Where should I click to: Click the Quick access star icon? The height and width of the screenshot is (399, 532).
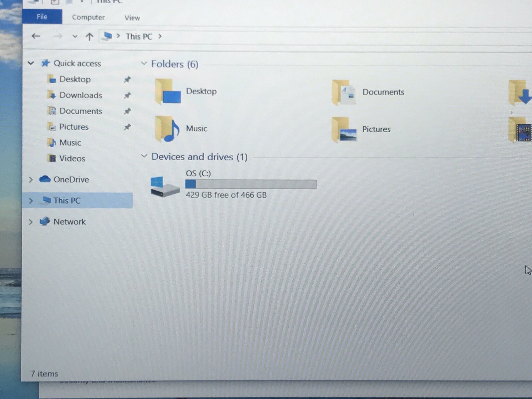[46, 63]
